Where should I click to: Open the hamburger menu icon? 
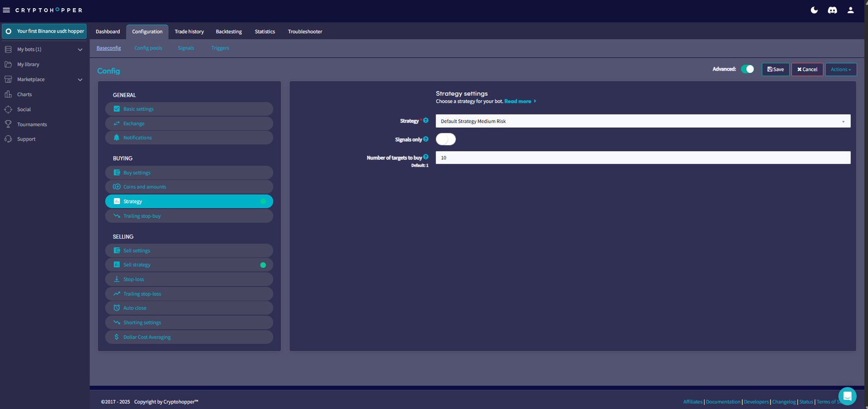[7, 10]
